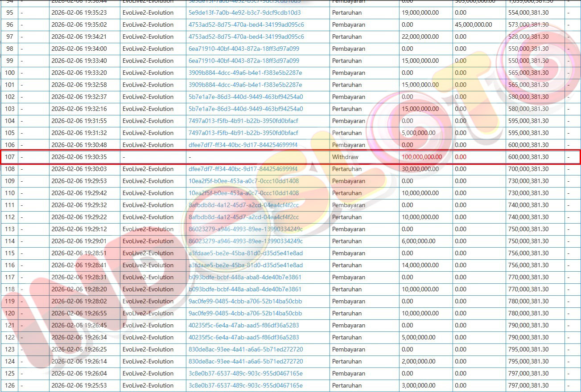The width and height of the screenshot is (581, 392).
Task: Click the 3c8e0b37 link in row 126
Action: coord(246,386)
